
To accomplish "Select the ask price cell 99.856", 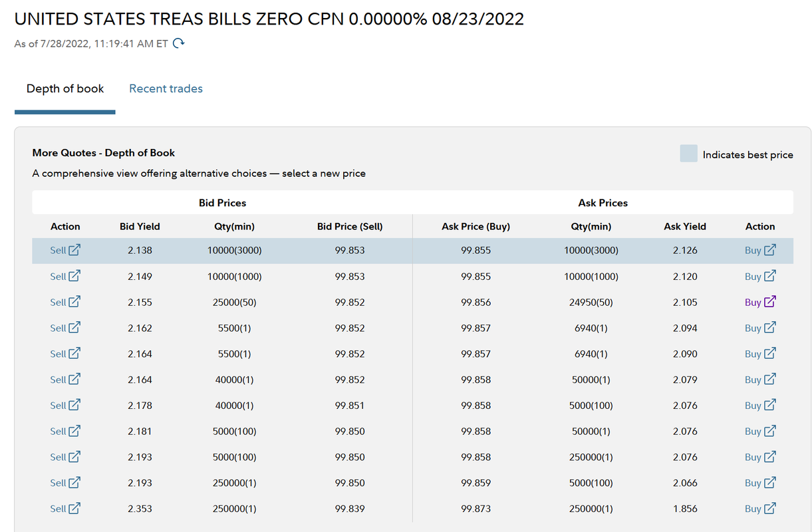I will click(475, 302).
